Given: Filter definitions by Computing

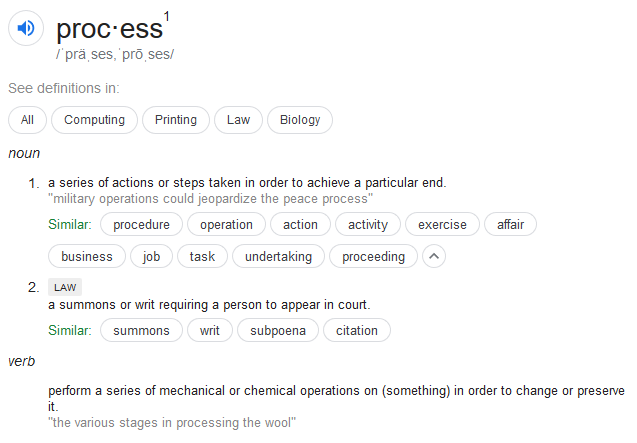Looking at the screenshot, I should pos(95,120).
